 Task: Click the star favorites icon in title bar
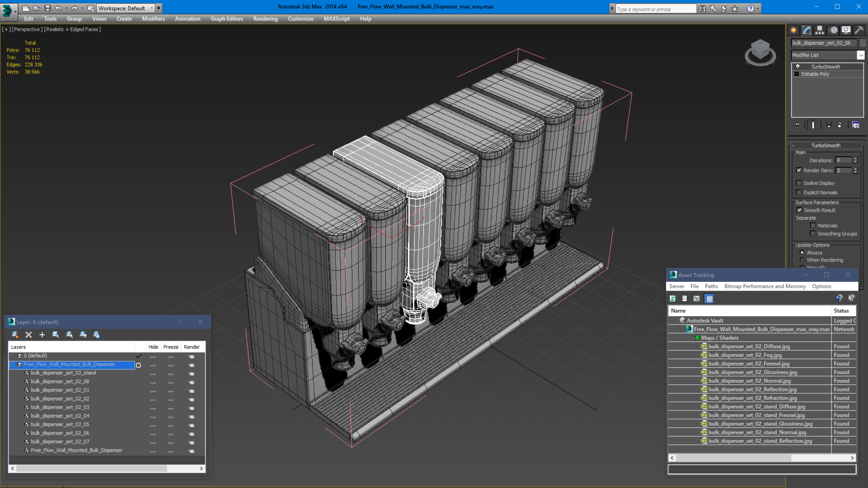click(x=735, y=8)
